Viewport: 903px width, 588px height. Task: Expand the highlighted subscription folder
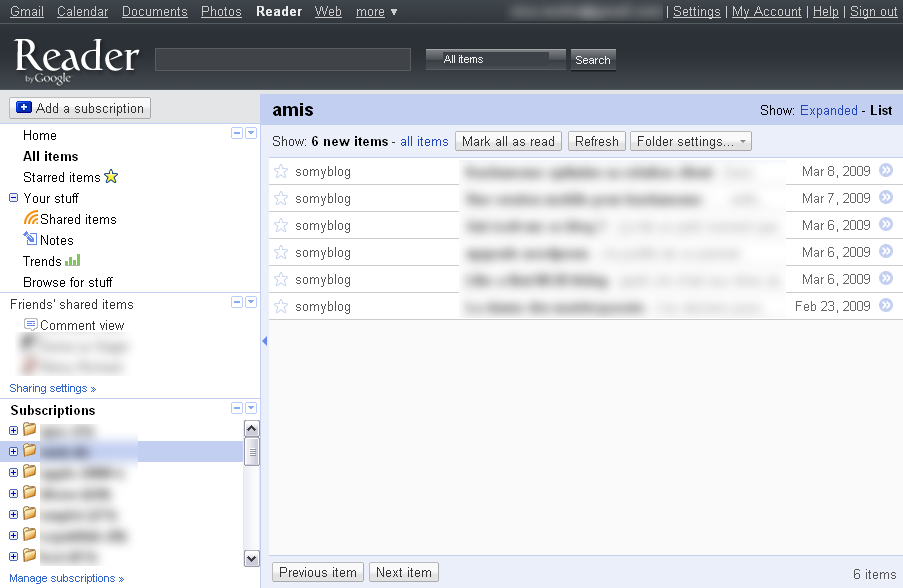coord(13,452)
